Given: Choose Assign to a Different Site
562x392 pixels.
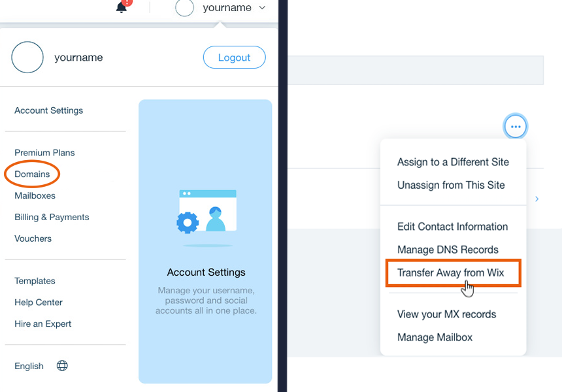Looking at the screenshot, I should tap(453, 162).
